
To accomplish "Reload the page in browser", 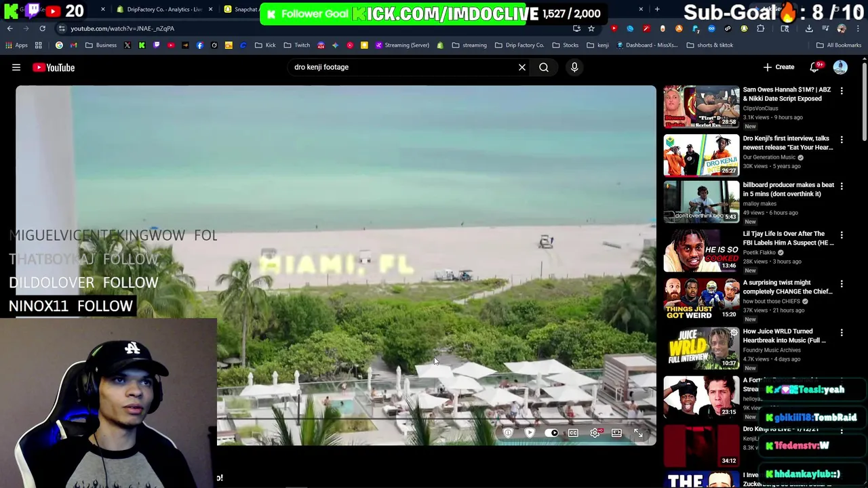I will click(x=42, y=28).
